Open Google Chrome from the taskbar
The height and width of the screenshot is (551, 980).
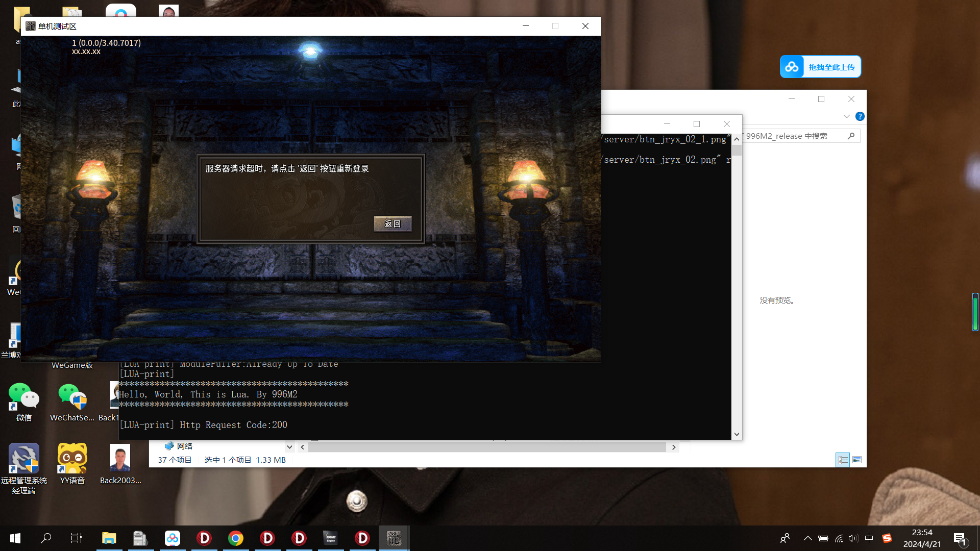pos(236,538)
